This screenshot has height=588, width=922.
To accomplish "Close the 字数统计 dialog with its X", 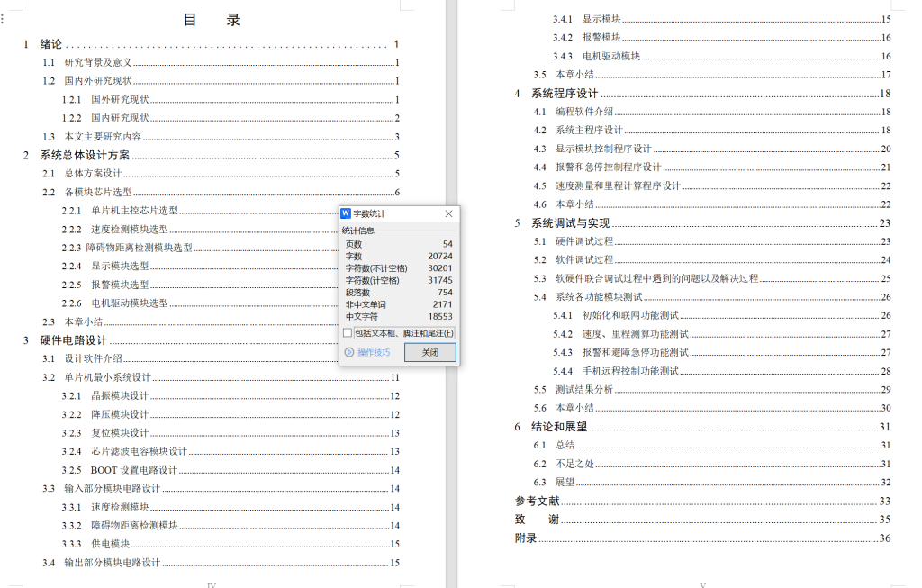I will pos(448,213).
